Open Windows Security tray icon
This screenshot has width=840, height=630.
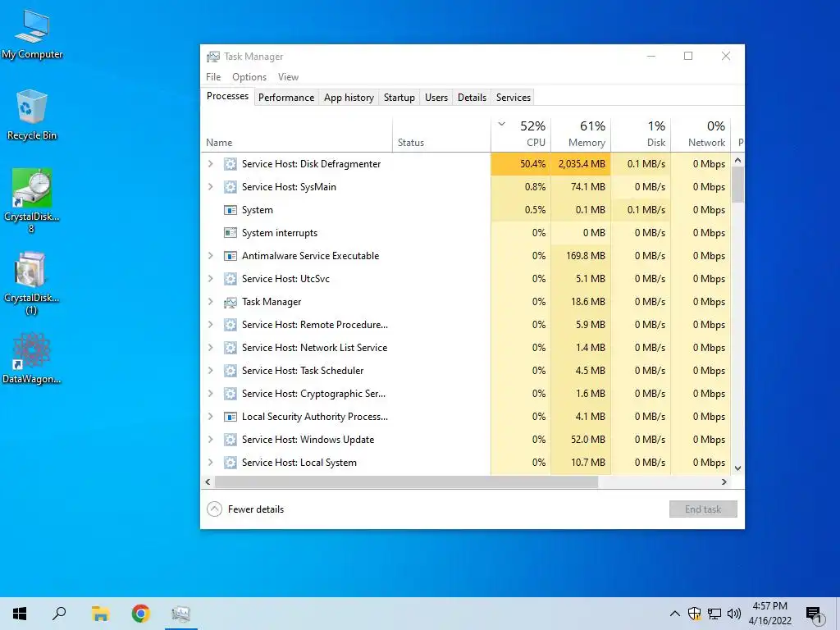[694, 614]
